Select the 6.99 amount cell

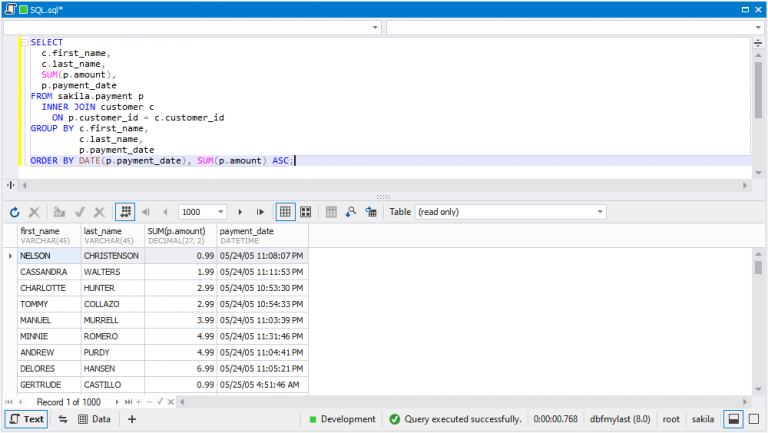(x=181, y=369)
